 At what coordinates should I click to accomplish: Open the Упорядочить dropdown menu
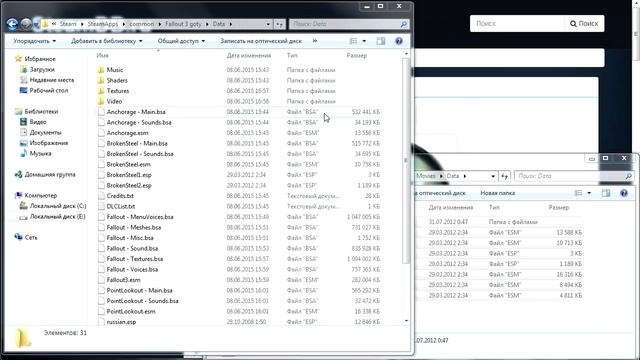[34, 41]
